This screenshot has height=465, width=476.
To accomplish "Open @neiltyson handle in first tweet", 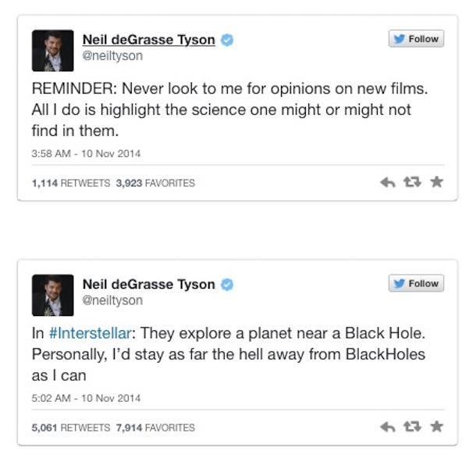I will click(112, 56).
